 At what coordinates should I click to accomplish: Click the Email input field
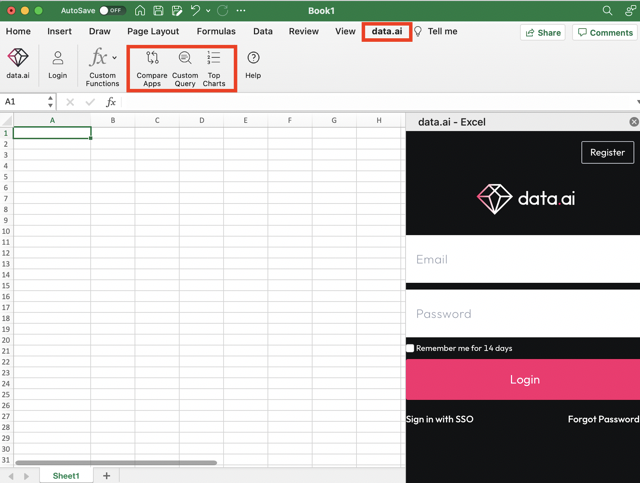523,259
